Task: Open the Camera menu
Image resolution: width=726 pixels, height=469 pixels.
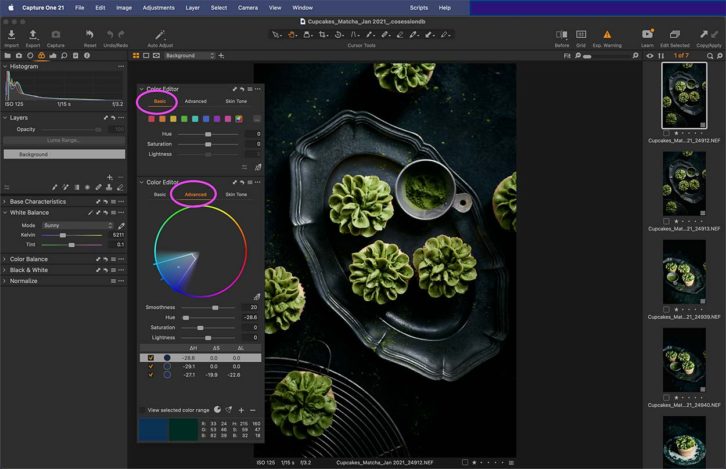Action: (248, 8)
